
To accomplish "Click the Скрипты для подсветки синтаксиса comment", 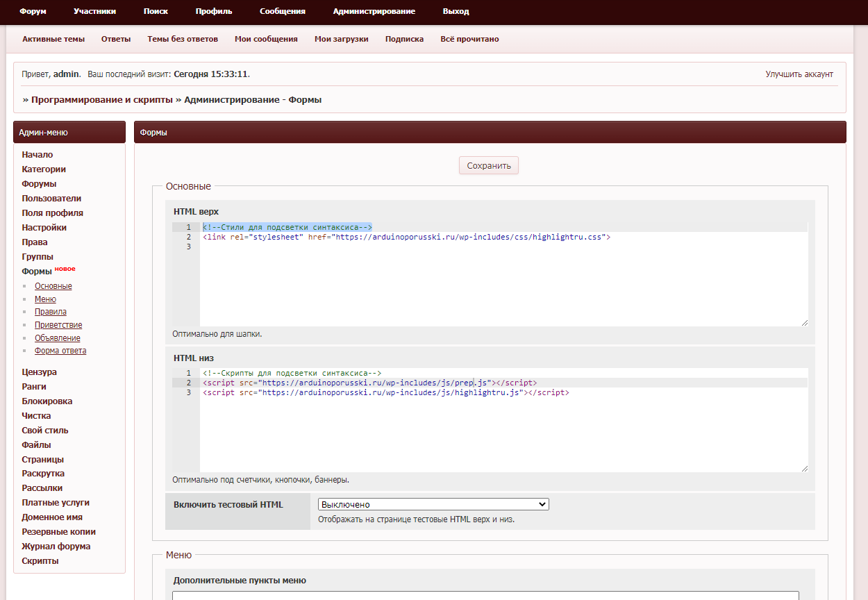I will pos(292,373).
